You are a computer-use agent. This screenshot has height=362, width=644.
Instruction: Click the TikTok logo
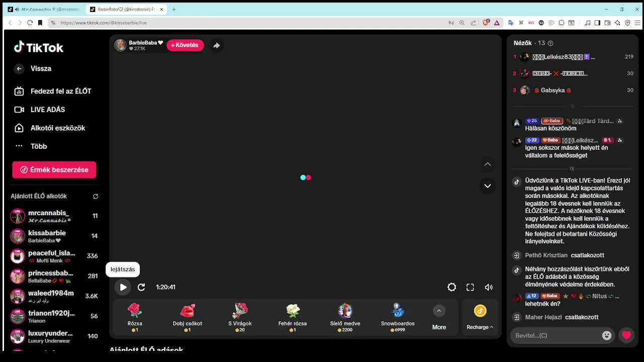point(39,47)
